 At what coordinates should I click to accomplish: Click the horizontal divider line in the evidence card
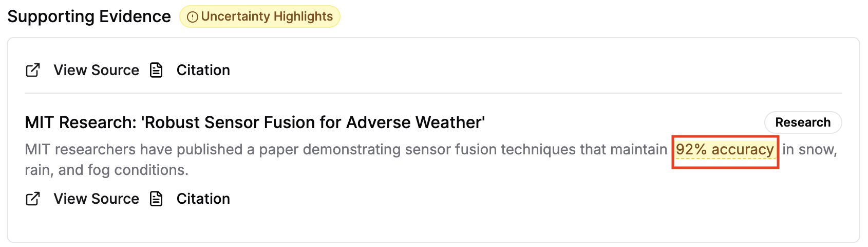coord(433,93)
